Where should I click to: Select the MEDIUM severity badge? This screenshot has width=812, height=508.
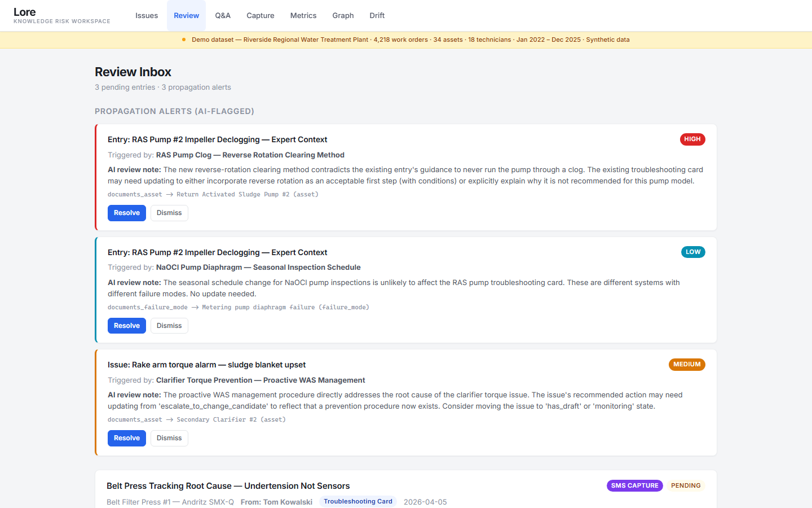click(x=687, y=365)
